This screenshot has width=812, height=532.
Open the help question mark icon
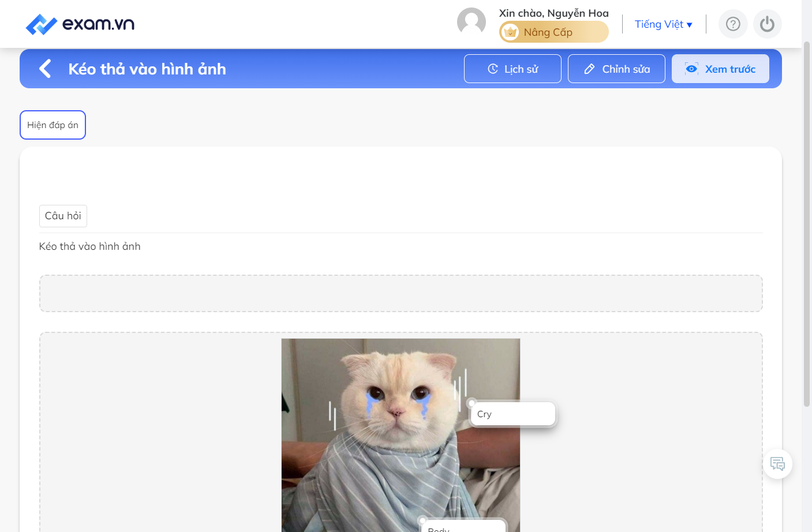[733, 24]
